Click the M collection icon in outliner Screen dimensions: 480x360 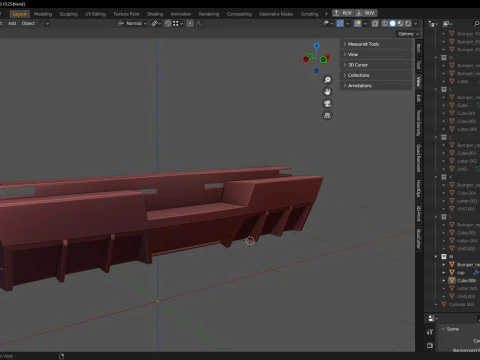[444, 257]
